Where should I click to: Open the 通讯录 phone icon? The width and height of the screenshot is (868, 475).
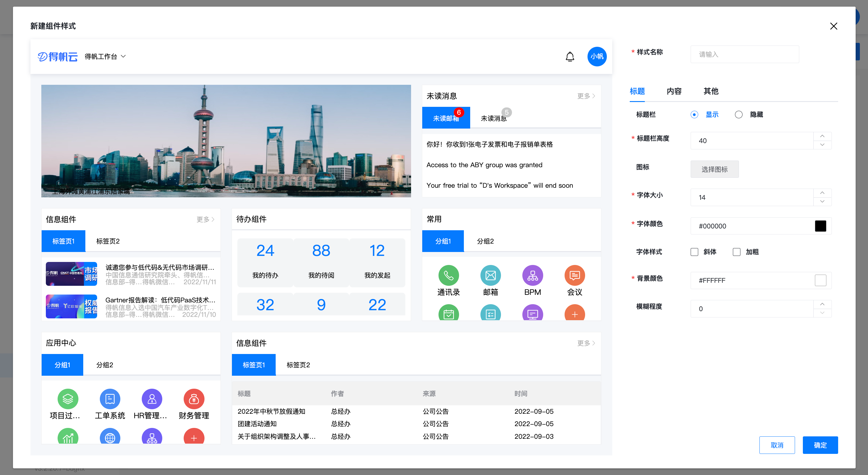[448, 275]
